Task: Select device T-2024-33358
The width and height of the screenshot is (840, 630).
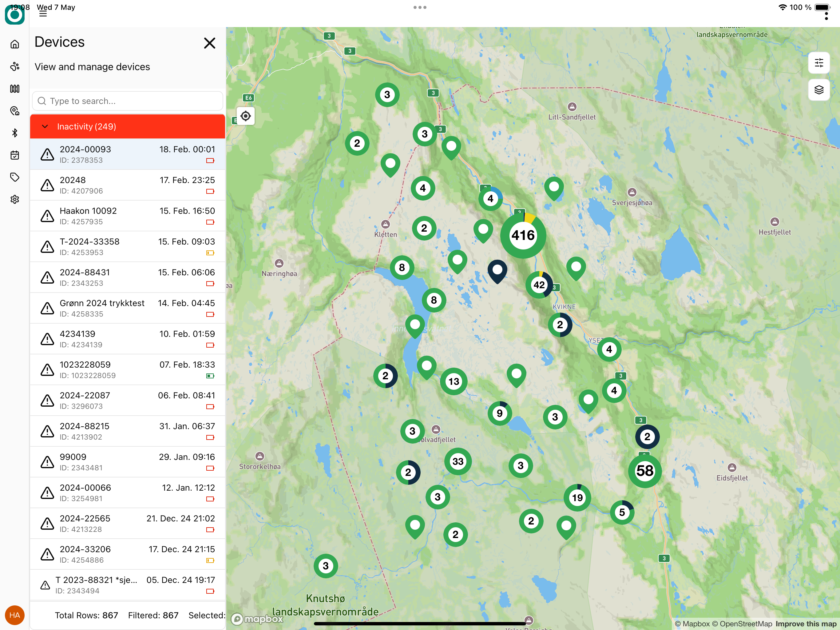Action: pyautogui.click(x=128, y=247)
